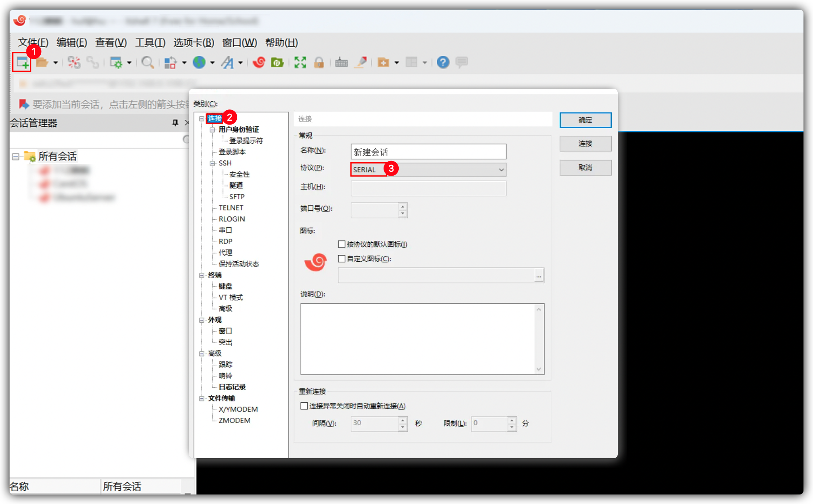Click the magnifier search icon in toolbar
813x504 pixels.
[x=148, y=63]
